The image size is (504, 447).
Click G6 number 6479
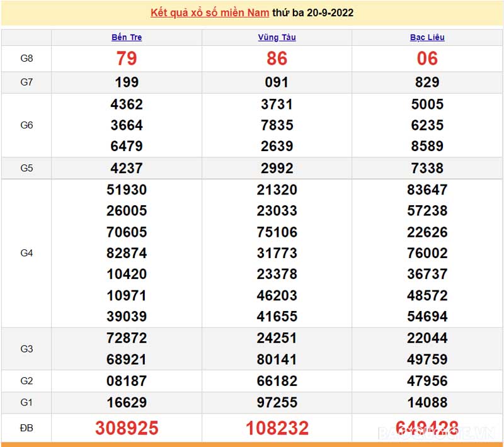(127, 146)
